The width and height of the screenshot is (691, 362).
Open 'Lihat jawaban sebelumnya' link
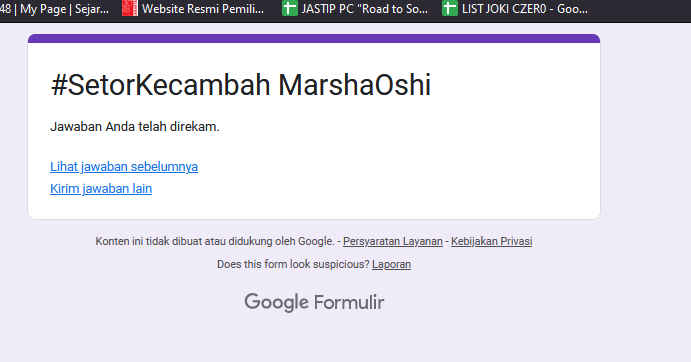coord(124,167)
